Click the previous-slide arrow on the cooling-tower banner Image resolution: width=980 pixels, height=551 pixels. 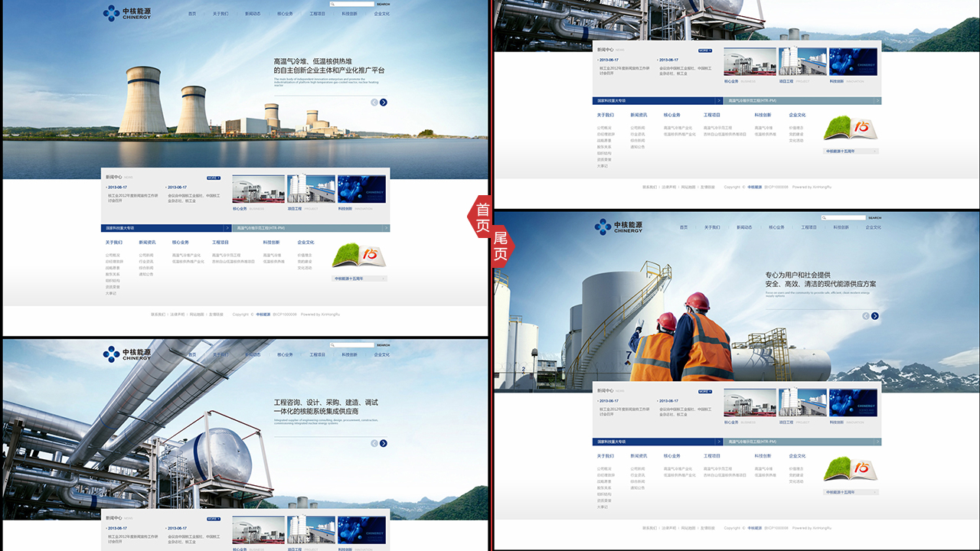click(374, 102)
